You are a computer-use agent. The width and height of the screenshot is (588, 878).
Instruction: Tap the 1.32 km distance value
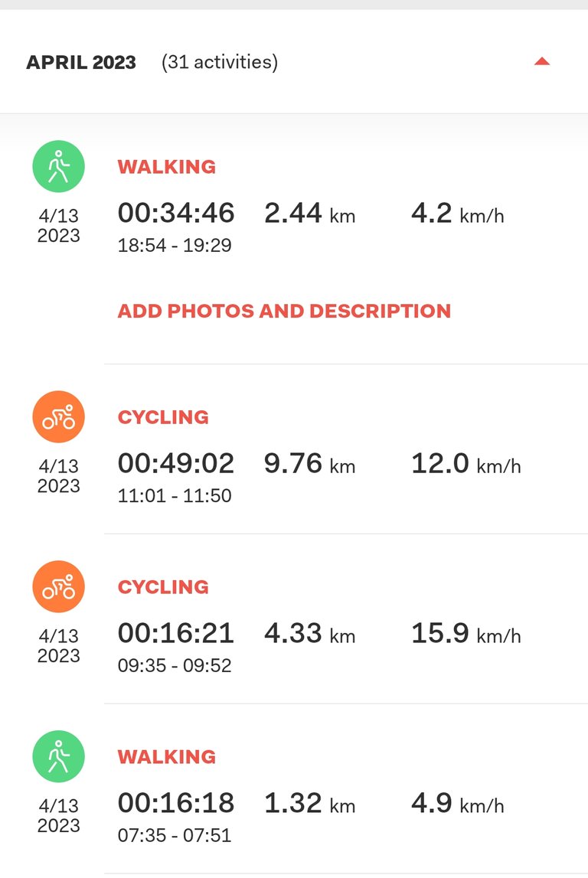(x=309, y=803)
